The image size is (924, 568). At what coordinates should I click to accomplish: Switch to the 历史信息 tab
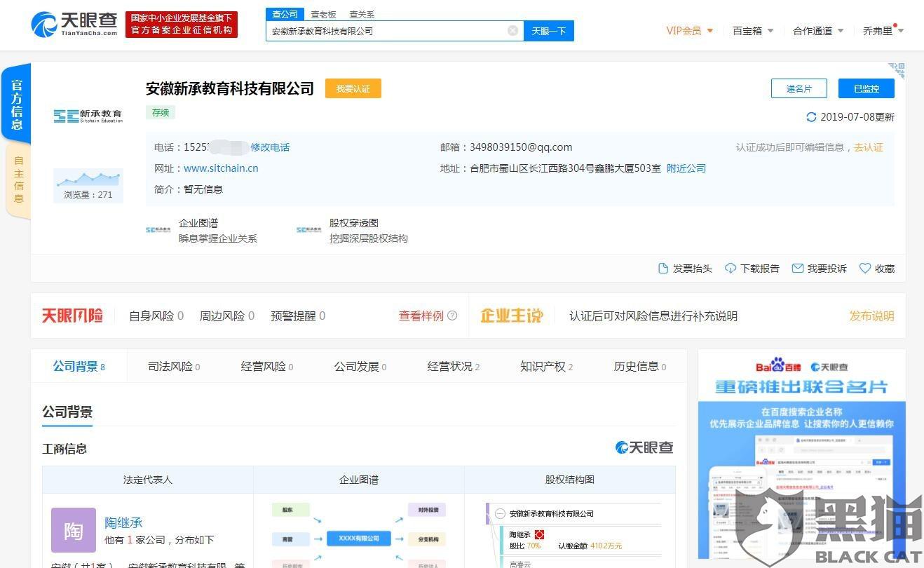[x=639, y=366]
